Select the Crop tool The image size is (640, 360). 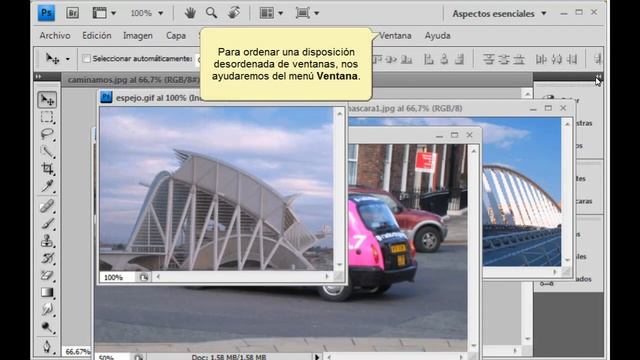pyautogui.click(x=47, y=169)
